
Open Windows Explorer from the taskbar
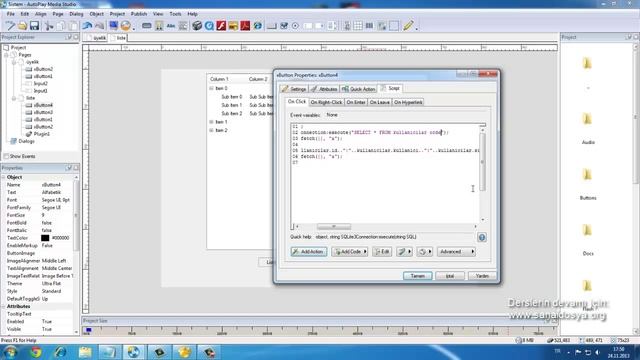click(x=85, y=352)
